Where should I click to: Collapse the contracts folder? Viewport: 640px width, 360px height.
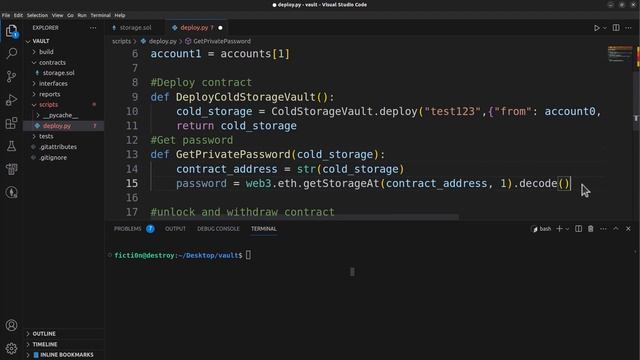point(63,62)
